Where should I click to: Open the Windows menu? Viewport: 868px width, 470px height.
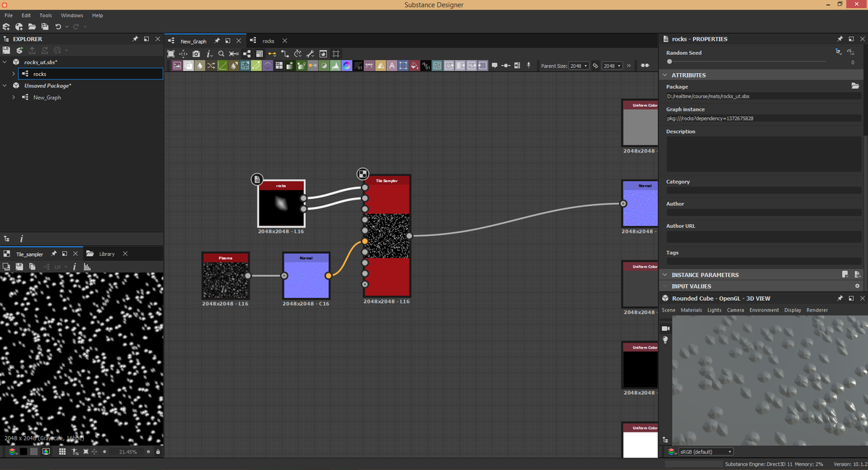pyautogui.click(x=72, y=15)
